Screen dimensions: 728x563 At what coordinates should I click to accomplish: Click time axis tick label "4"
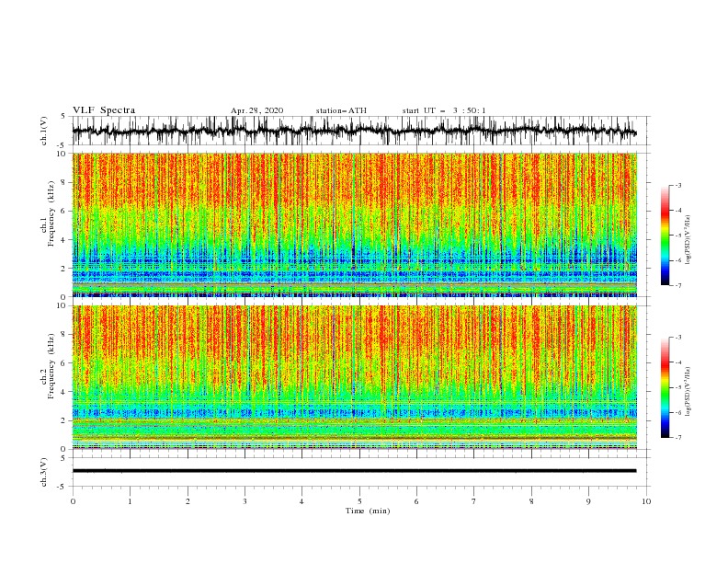point(302,501)
